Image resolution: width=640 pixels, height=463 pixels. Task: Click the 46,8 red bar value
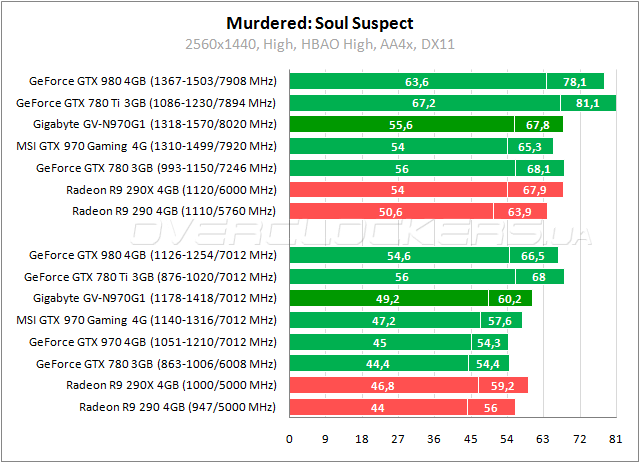click(382, 386)
